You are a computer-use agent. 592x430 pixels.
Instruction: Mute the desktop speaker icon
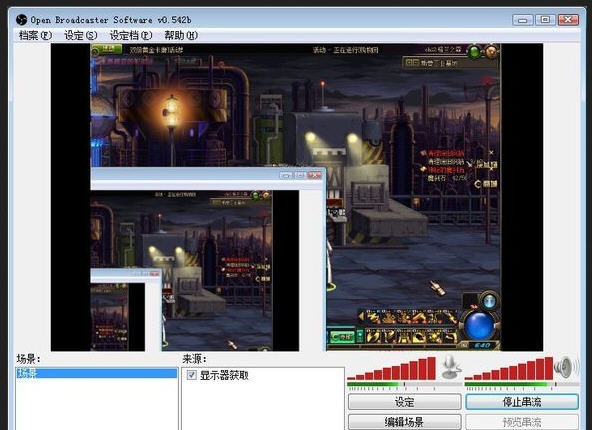point(565,366)
